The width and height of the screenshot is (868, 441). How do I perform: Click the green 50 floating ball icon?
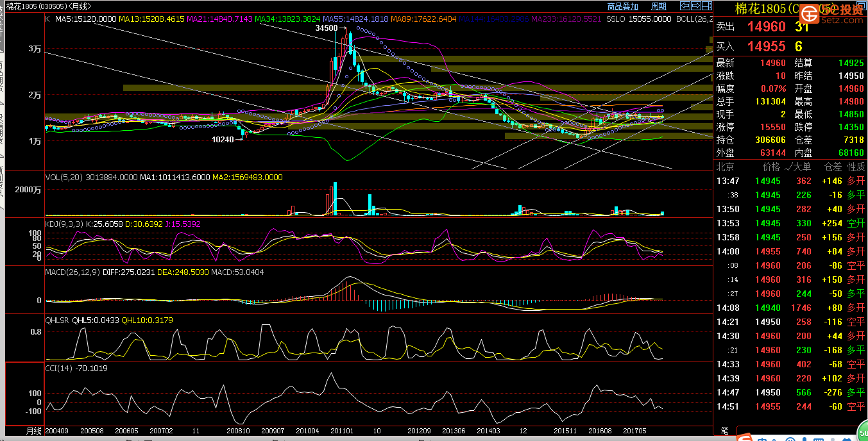point(862,433)
